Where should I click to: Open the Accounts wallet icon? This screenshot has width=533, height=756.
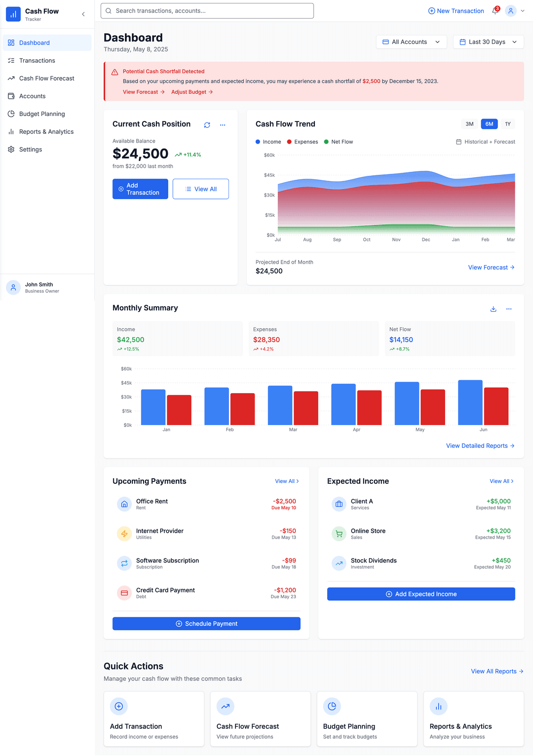[11, 96]
